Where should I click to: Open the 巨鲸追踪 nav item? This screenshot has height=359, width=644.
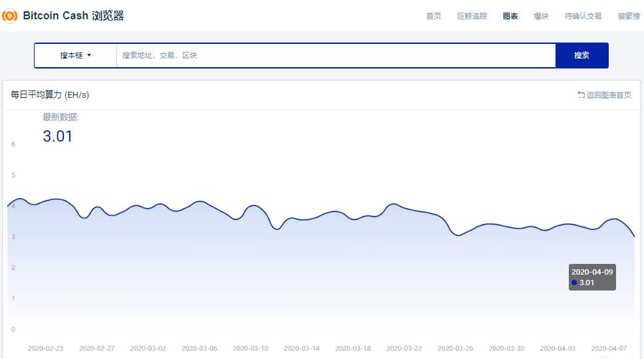pyautogui.click(x=472, y=16)
